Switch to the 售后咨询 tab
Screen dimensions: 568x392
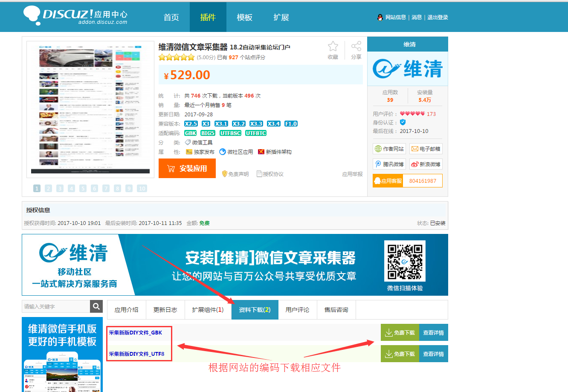click(x=336, y=310)
